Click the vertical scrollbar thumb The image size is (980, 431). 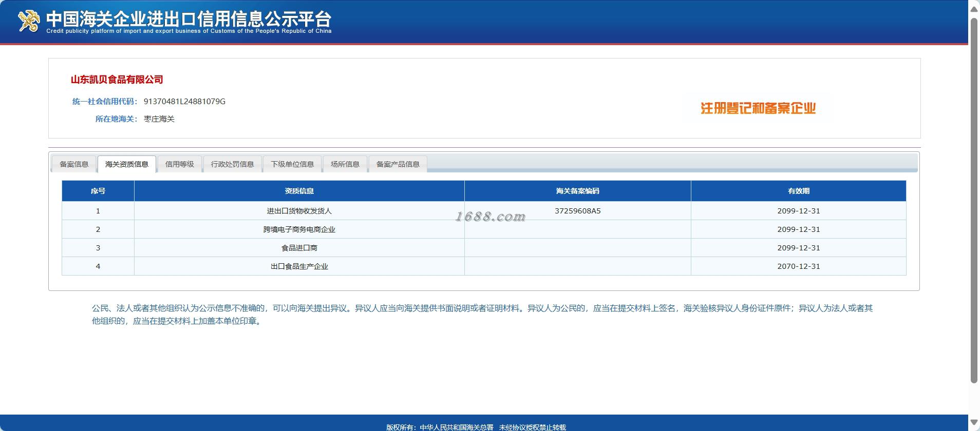pyautogui.click(x=974, y=200)
